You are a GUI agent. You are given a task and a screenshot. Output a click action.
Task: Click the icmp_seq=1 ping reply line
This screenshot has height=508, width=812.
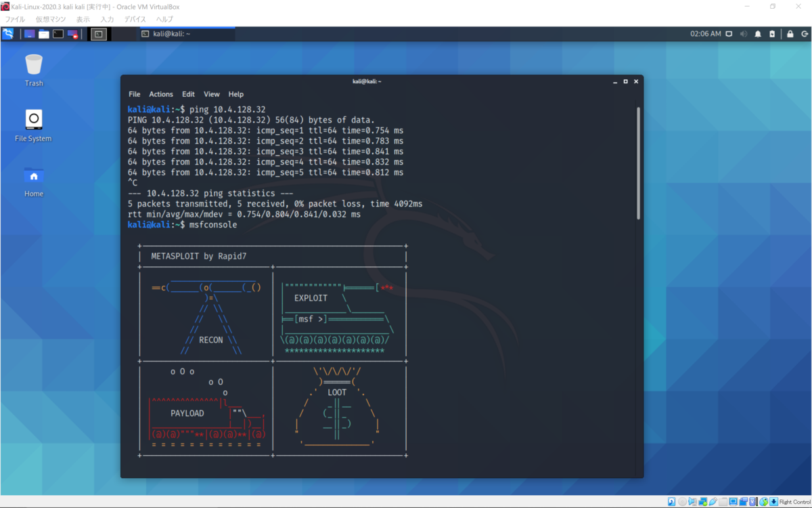[266, 130]
